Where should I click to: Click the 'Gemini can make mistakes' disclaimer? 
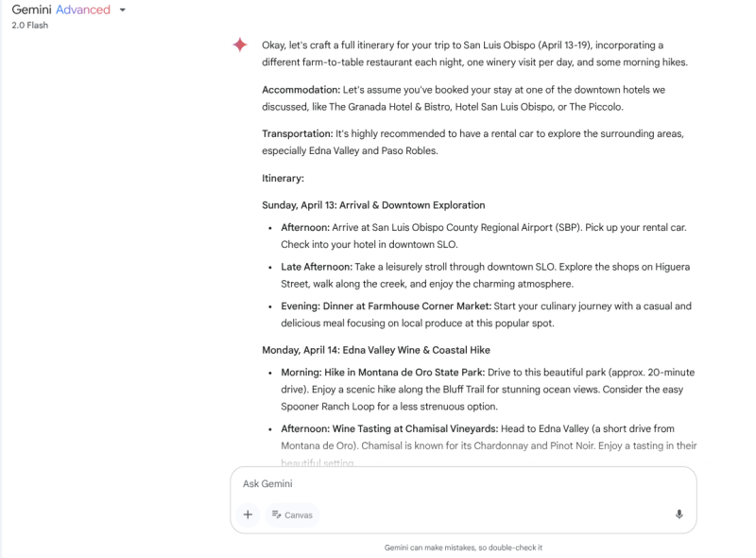463,547
